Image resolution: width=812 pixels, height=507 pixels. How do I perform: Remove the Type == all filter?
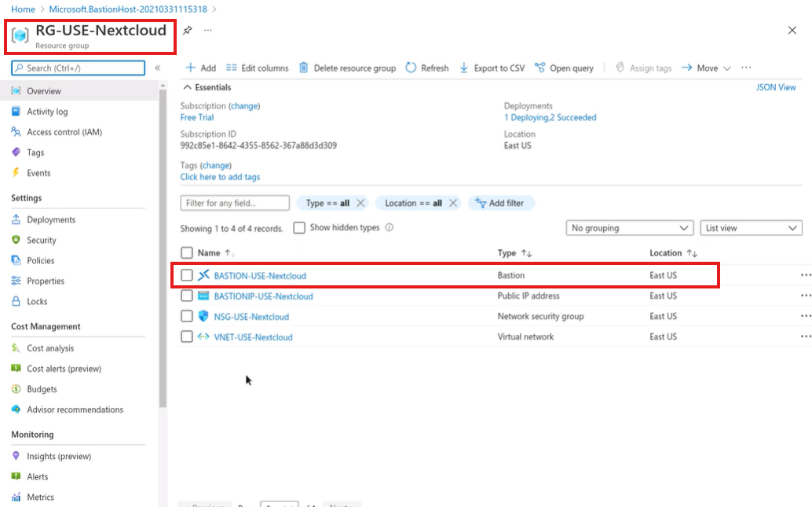pyautogui.click(x=360, y=203)
